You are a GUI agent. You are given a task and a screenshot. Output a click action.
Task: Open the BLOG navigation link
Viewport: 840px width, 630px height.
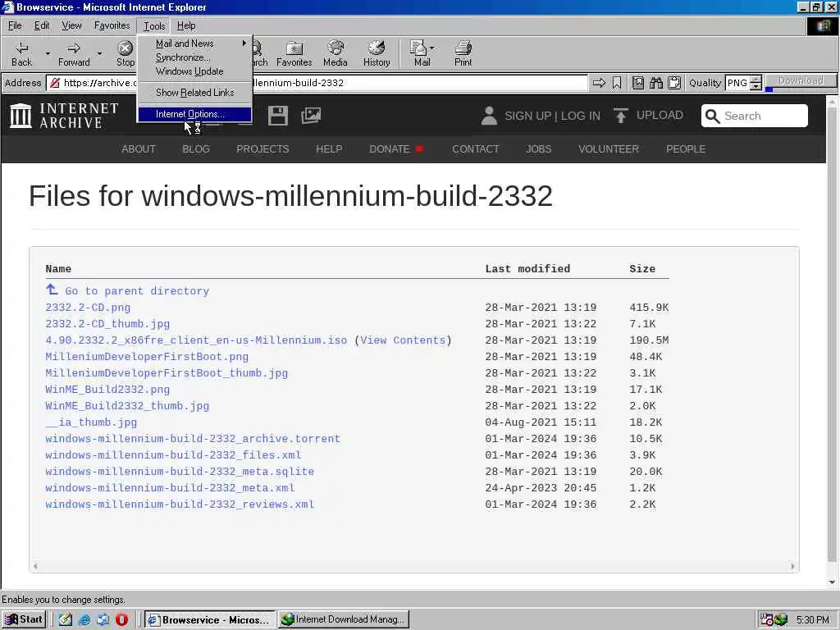point(195,149)
